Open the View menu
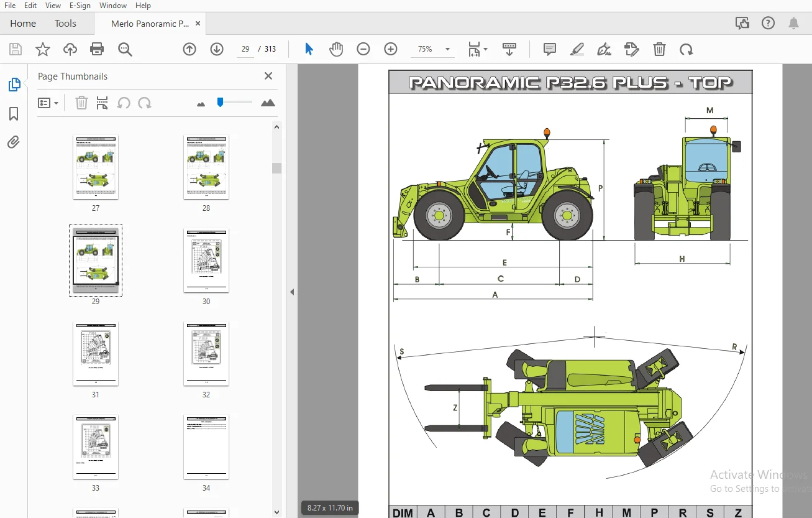812x518 pixels. (x=53, y=5)
